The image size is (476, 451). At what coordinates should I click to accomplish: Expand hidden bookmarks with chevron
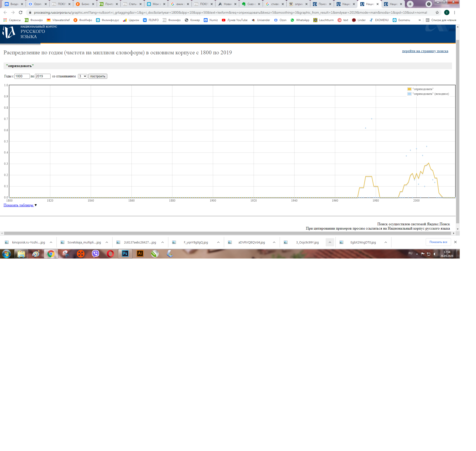[x=419, y=20]
